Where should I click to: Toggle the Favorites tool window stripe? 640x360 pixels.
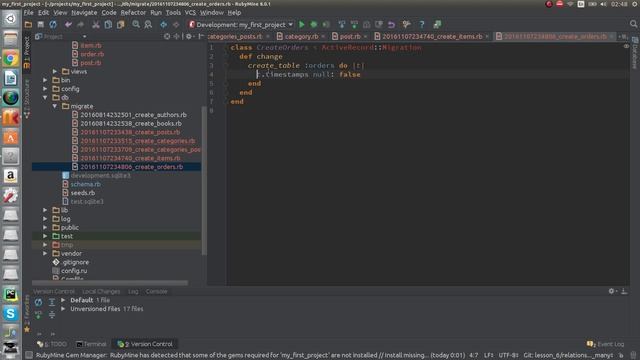tap(27, 313)
